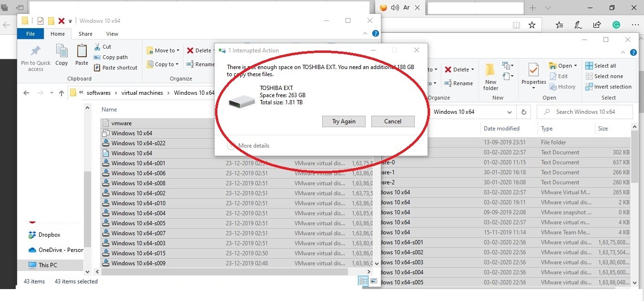Expand the Open button dropdown arrow

click(x=575, y=66)
